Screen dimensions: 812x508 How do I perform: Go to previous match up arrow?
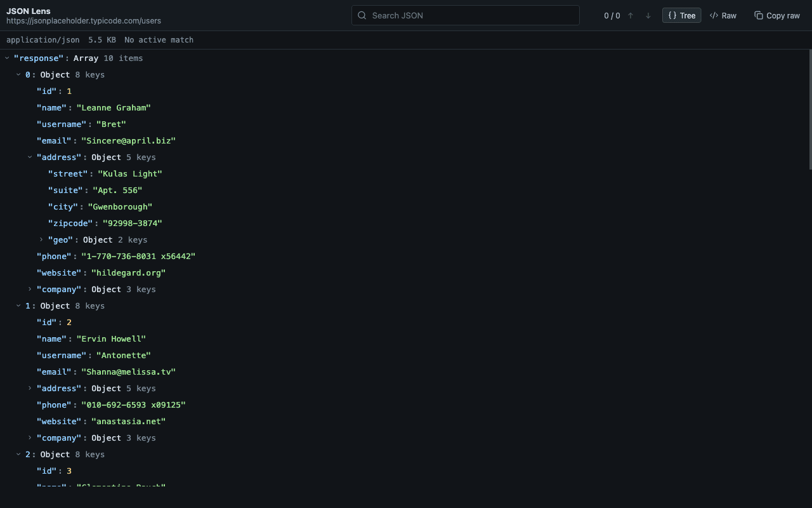pos(631,15)
